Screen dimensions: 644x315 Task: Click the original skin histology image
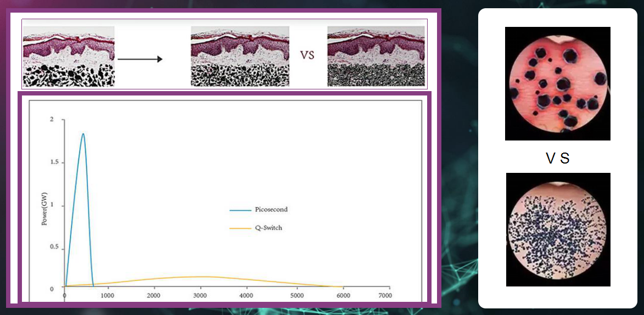coord(68,57)
